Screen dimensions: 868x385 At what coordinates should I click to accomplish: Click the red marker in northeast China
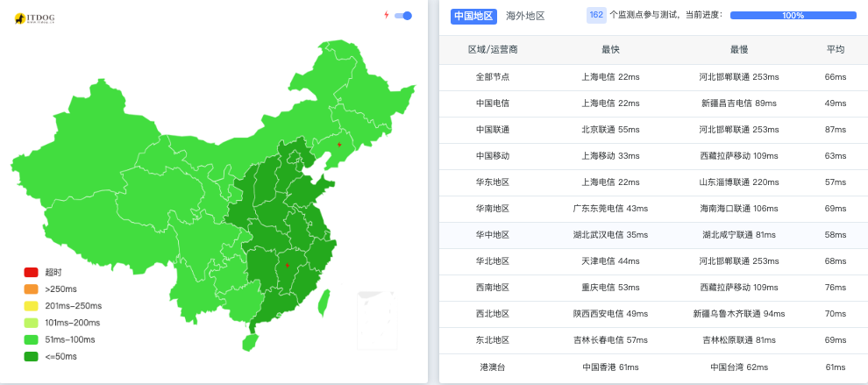(x=339, y=144)
